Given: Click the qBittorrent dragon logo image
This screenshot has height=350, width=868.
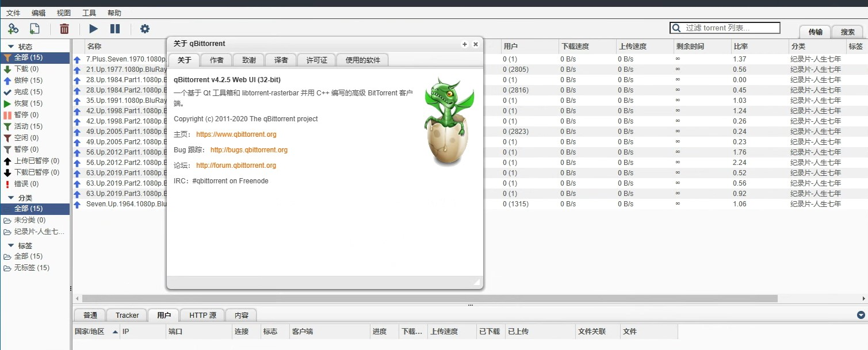Looking at the screenshot, I should (x=450, y=122).
